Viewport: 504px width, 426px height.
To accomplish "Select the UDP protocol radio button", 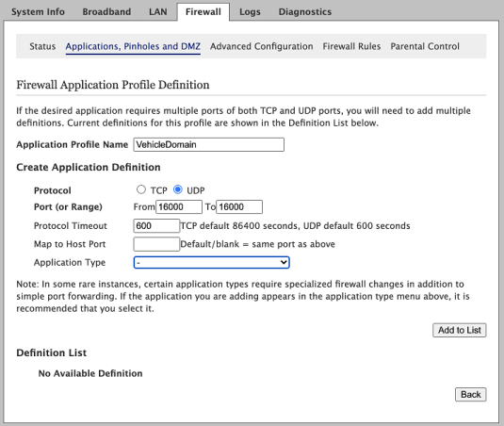I will click(x=178, y=189).
